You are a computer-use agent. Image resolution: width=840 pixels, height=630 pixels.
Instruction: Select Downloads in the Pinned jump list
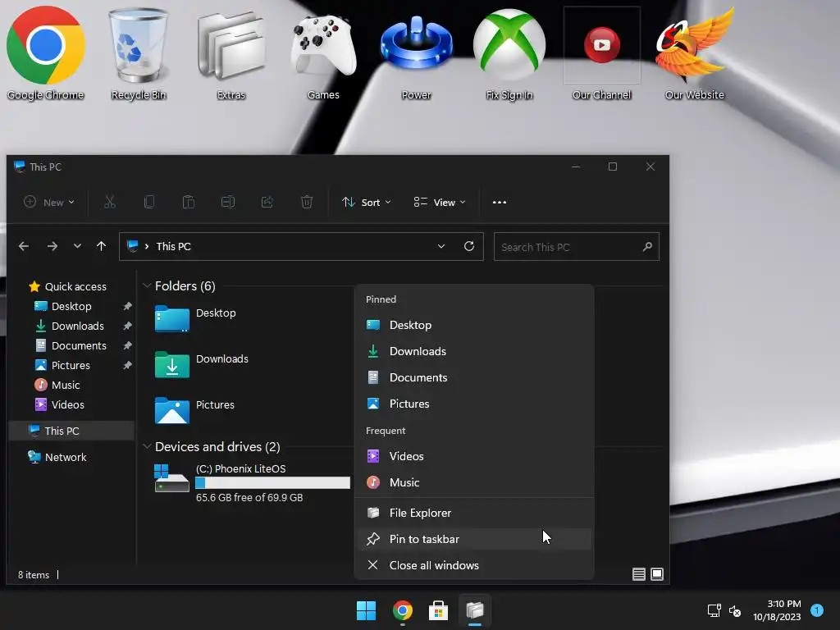474,351
